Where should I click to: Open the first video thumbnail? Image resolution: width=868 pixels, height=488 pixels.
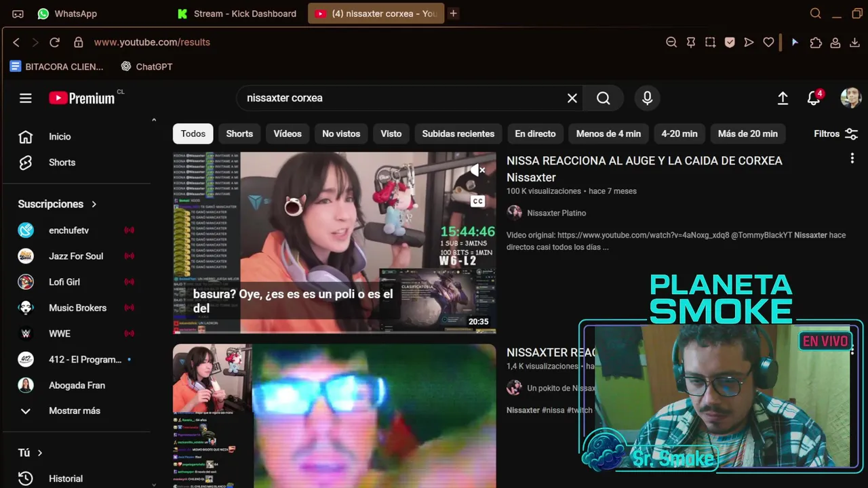click(x=334, y=243)
